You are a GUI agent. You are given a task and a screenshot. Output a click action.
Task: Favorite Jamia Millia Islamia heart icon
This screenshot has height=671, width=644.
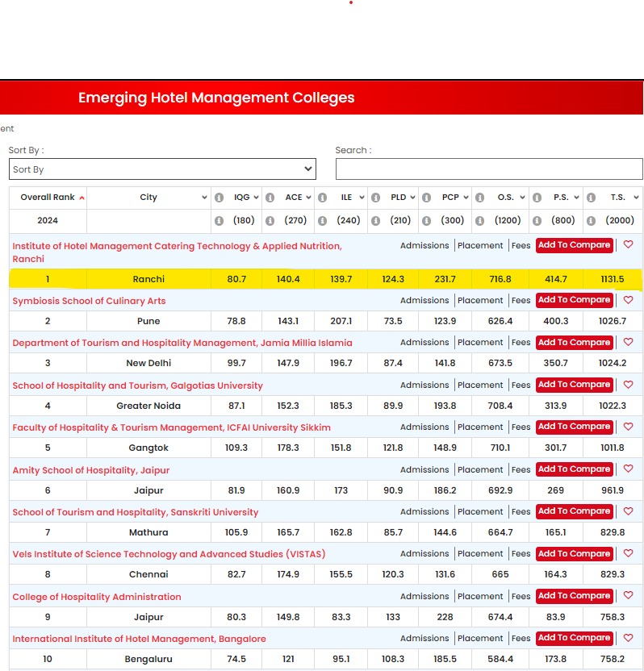(x=628, y=341)
